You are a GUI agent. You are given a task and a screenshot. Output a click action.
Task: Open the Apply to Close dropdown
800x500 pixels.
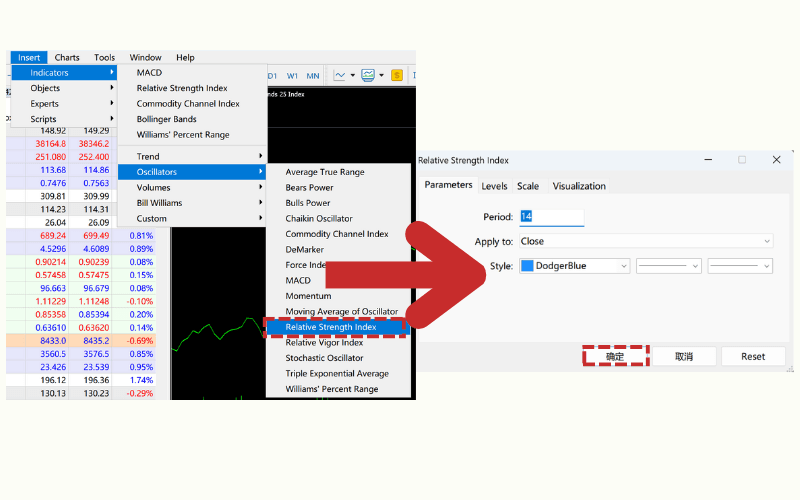click(646, 241)
